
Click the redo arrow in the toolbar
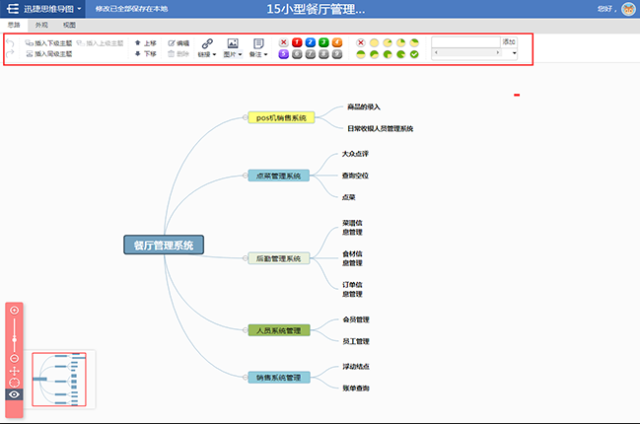pyautogui.click(x=11, y=53)
